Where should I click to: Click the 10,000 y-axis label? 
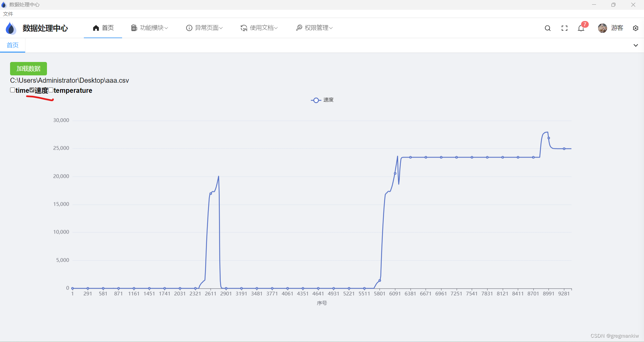coord(61,232)
